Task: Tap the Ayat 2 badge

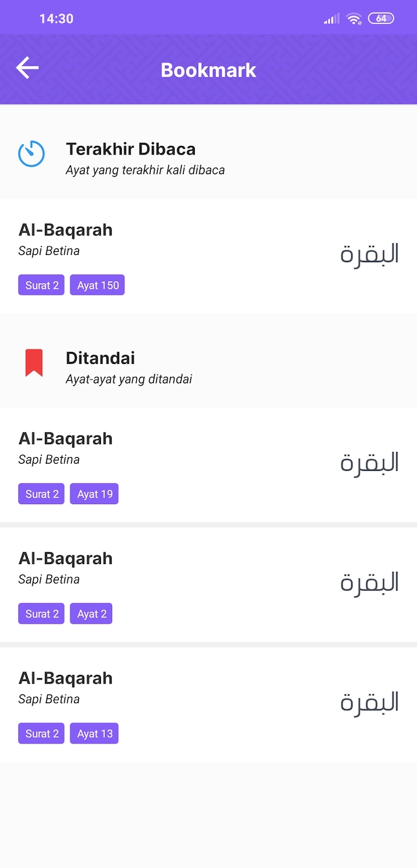Action: click(x=91, y=614)
